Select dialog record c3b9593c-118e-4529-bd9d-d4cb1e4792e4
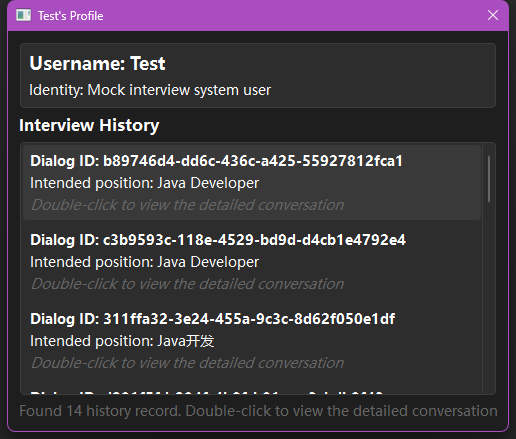Screen dimensions: 516x439 click(x=252, y=261)
